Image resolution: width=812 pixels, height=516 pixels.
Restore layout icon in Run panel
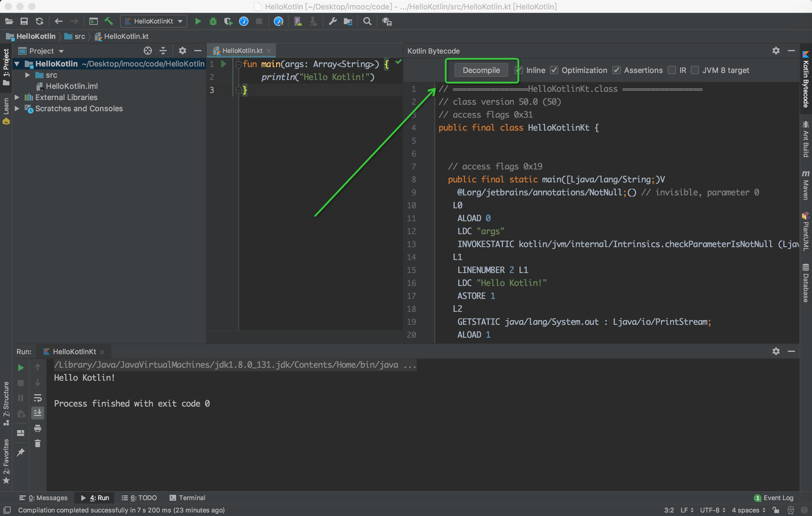21,433
